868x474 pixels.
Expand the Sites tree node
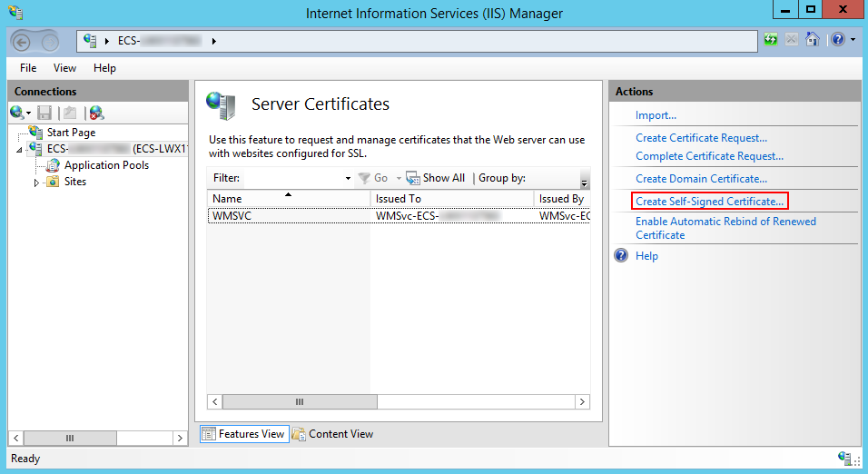coord(36,183)
